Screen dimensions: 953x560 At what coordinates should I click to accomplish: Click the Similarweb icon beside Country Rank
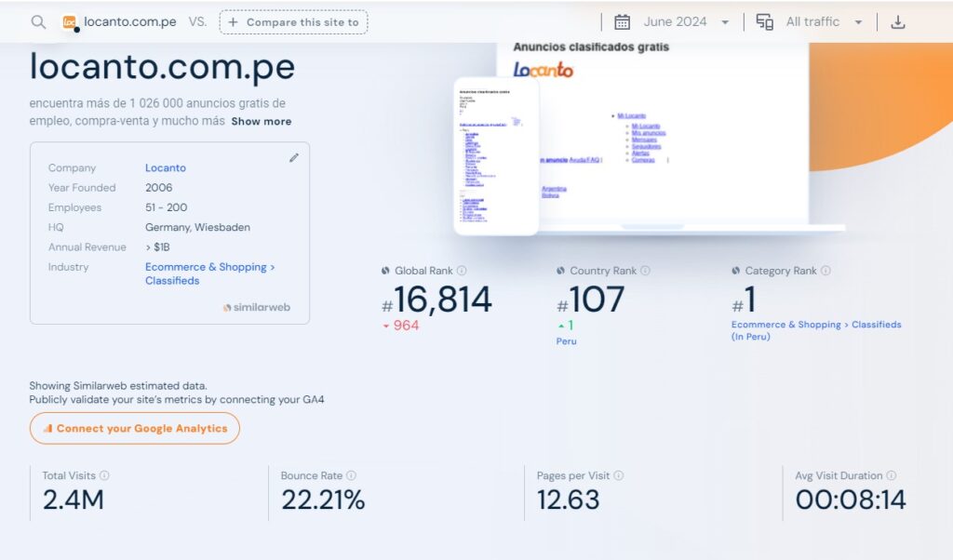(560, 271)
